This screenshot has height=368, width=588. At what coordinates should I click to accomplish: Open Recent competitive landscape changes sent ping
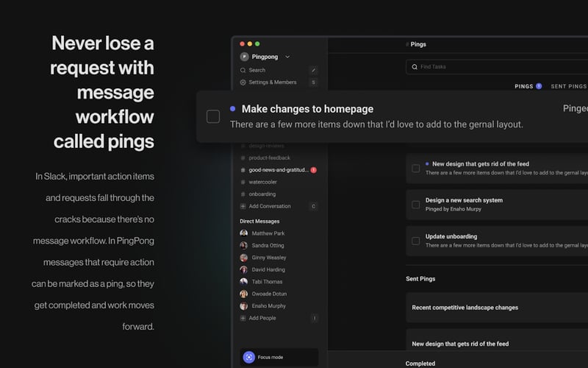pos(465,308)
